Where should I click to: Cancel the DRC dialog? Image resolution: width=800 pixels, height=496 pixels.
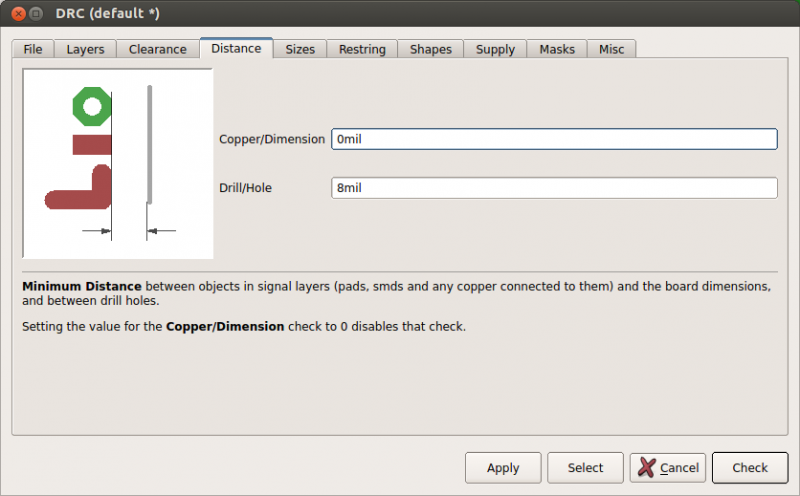click(x=668, y=467)
